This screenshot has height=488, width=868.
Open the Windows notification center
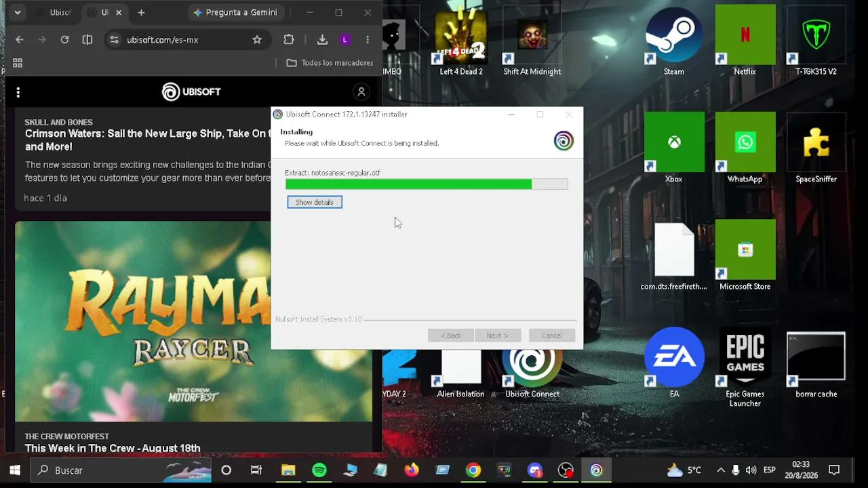[834, 470]
